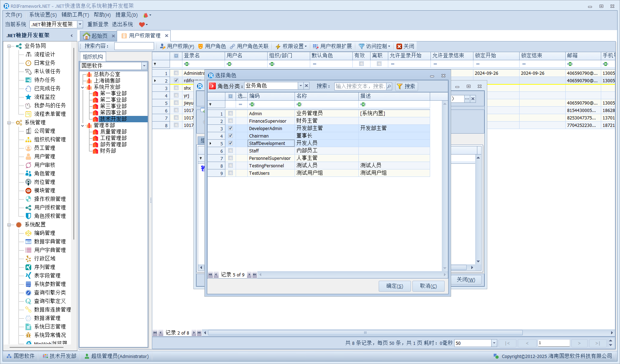
Task: Click the role search text field
Action: [x=360, y=86]
